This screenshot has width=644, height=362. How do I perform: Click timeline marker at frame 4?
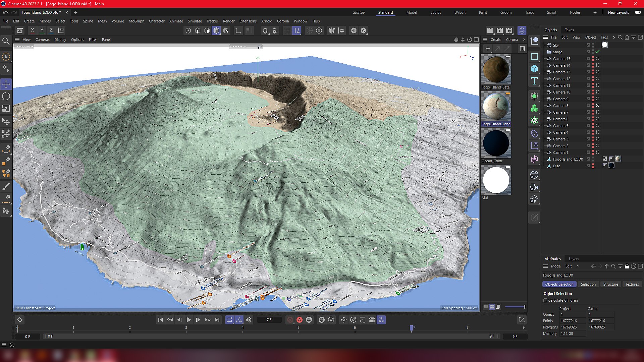click(242, 328)
